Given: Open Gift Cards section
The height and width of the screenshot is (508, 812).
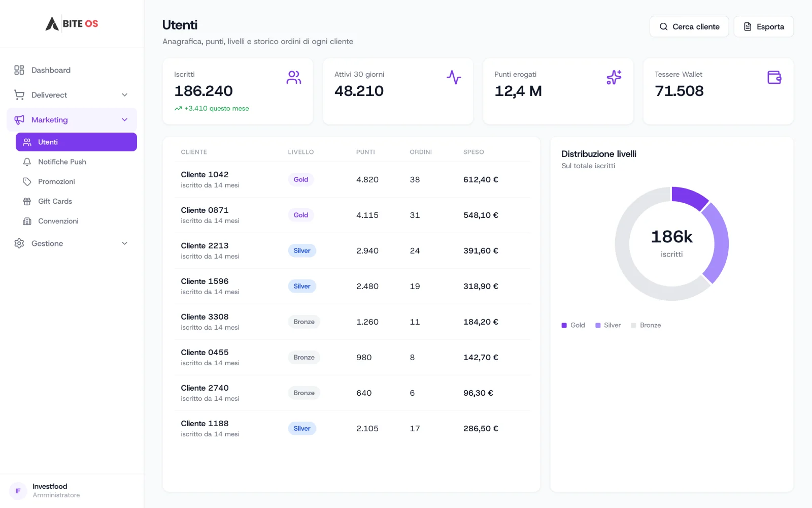Looking at the screenshot, I should (x=76, y=202).
